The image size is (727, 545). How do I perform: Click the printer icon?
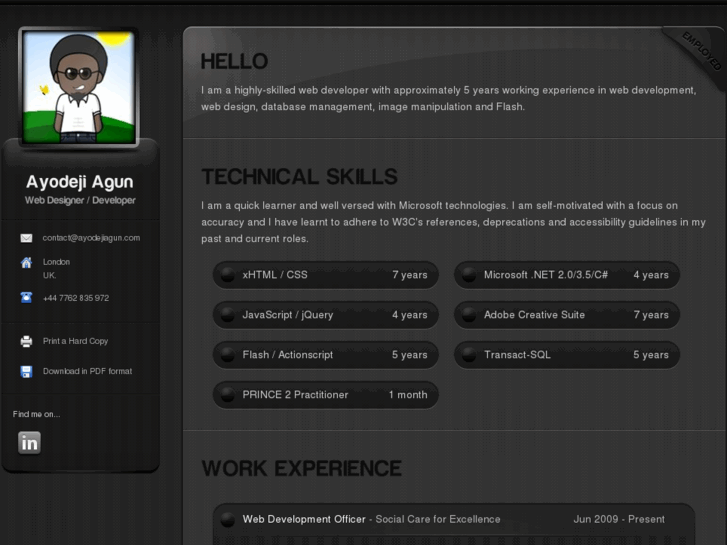[26, 341]
